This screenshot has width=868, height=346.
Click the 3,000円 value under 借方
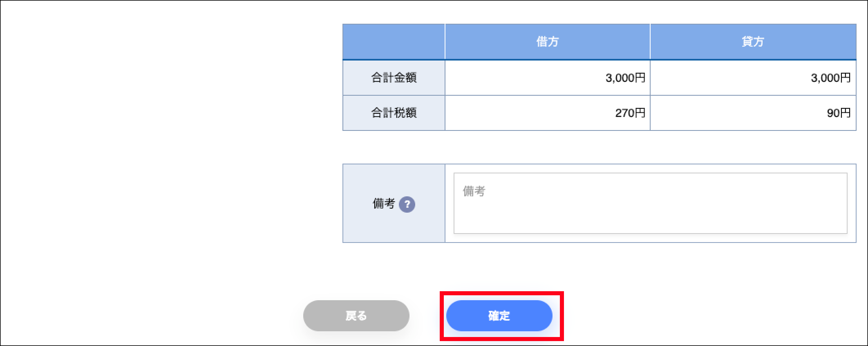pos(625,78)
